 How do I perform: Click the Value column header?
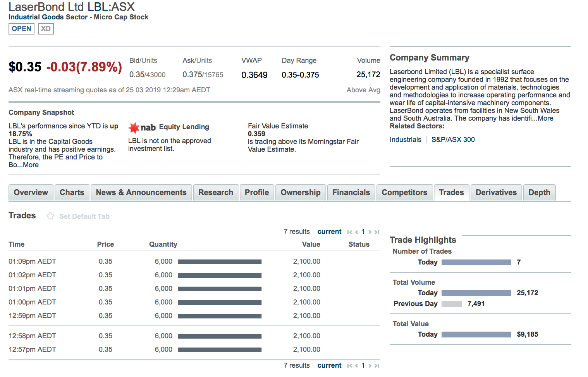click(x=311, y=244)
